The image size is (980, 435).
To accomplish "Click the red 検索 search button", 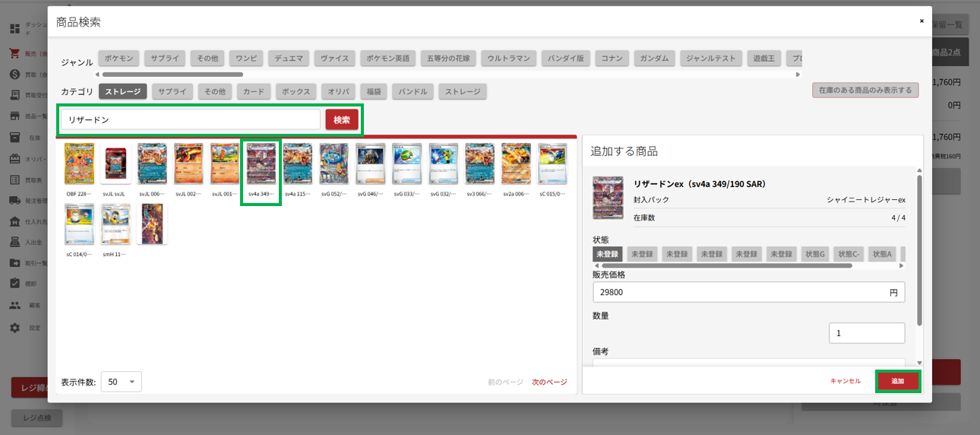I will tap(342, 119).
